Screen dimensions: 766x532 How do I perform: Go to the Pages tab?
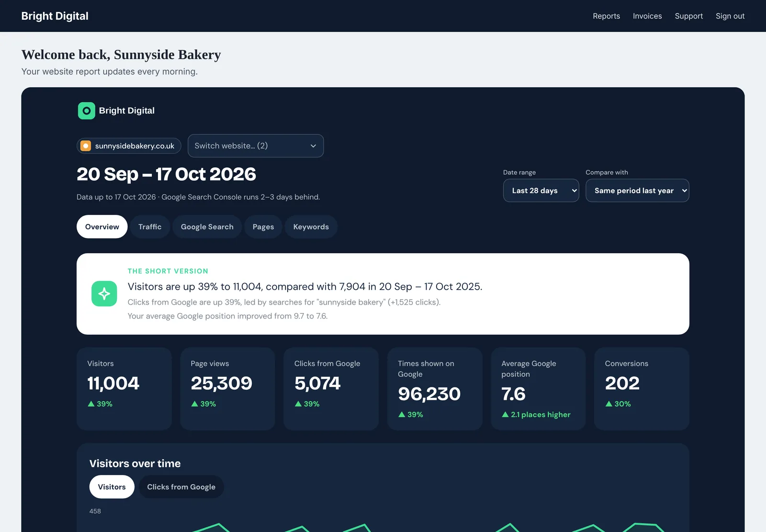click(263, 227)
